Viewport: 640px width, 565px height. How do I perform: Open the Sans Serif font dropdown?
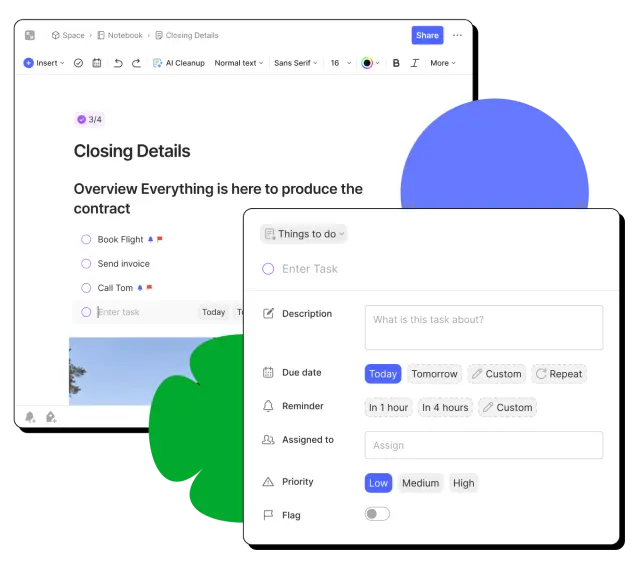296,63
